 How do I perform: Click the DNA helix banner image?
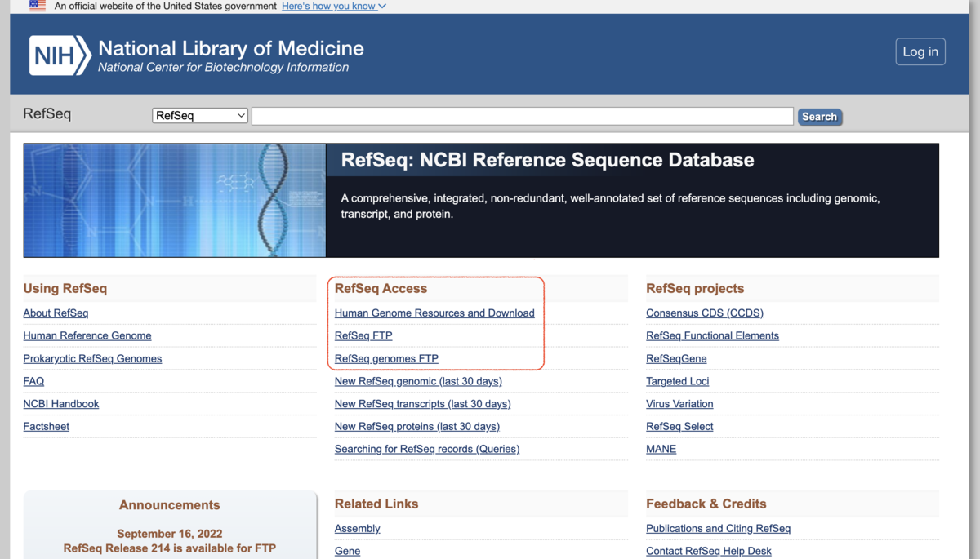(x=175, y=201)
